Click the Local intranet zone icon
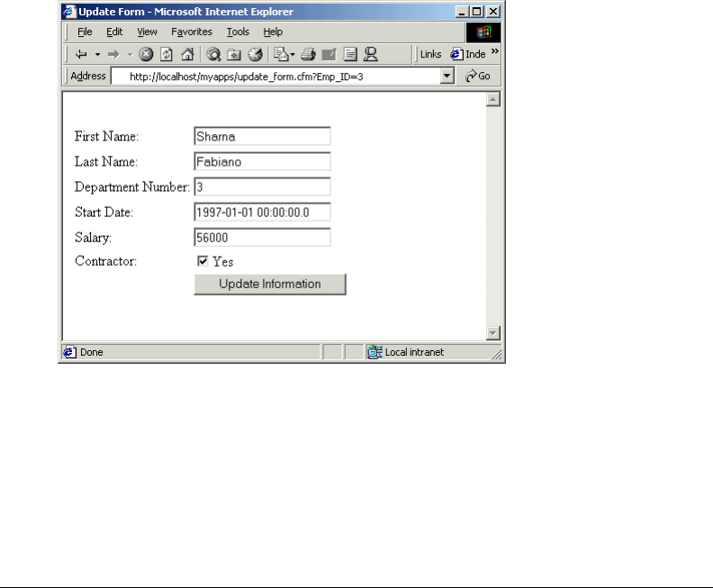 point(375,352)
